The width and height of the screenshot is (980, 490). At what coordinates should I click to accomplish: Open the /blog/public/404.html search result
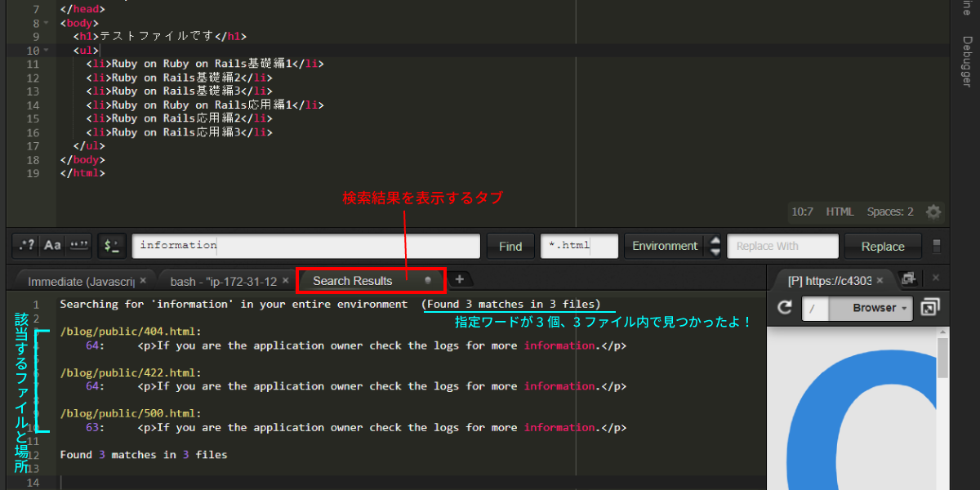point(131,332)
